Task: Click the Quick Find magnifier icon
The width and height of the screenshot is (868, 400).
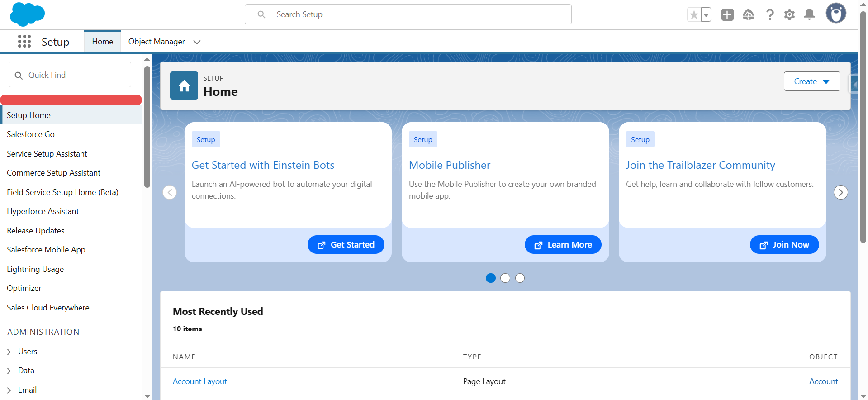Action: click(x=19, y=75)
